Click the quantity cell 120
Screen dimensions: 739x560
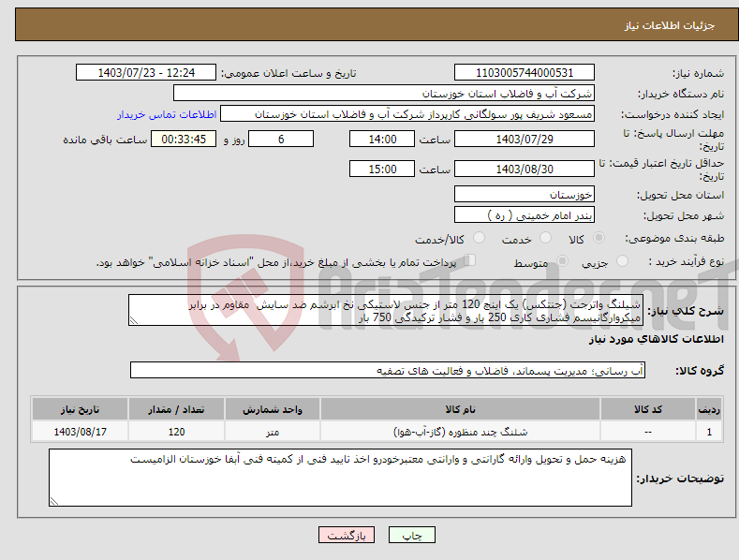tap(176, 432)
